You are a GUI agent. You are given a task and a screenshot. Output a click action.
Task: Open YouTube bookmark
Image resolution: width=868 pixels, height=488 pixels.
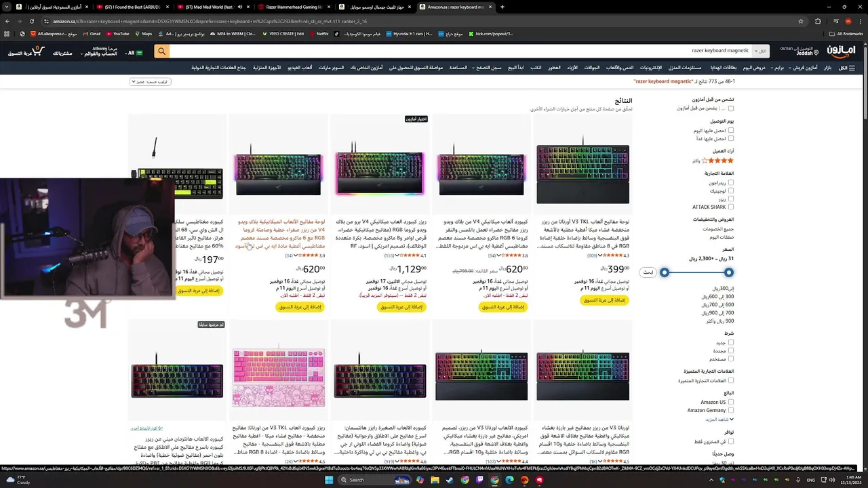(117, 33)
